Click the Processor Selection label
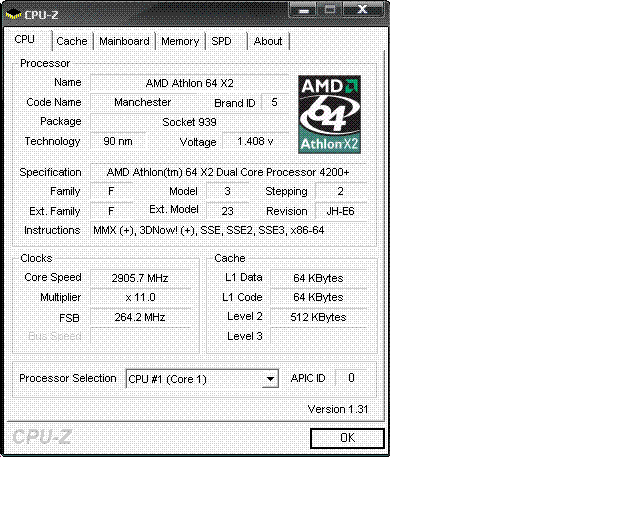Viewport: 640px width, 512px height. point(68,378)
